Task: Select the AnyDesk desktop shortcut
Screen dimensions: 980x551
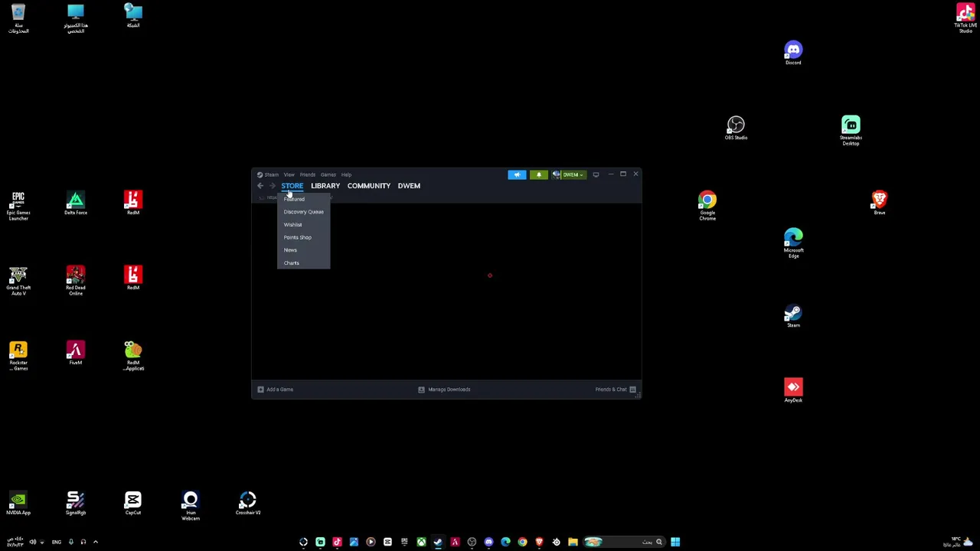Action: click(x=793, y=390)
